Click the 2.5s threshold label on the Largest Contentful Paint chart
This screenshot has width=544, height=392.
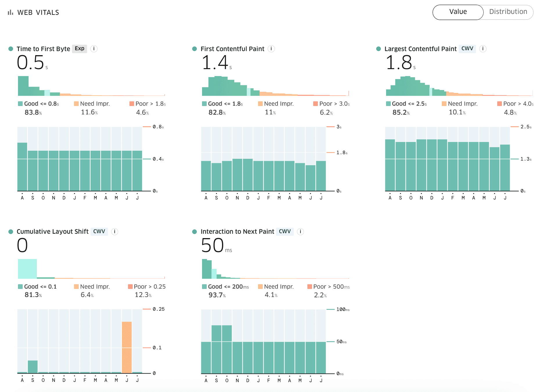(x=526, y=127)
